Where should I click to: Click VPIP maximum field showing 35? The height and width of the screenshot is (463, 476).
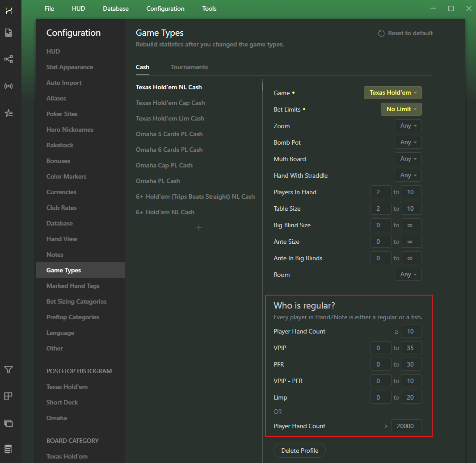[411, 348]
